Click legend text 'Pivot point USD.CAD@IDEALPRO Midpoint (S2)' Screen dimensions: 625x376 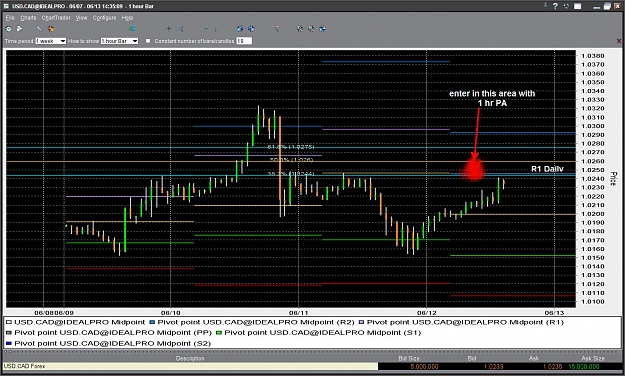[112, 343]
